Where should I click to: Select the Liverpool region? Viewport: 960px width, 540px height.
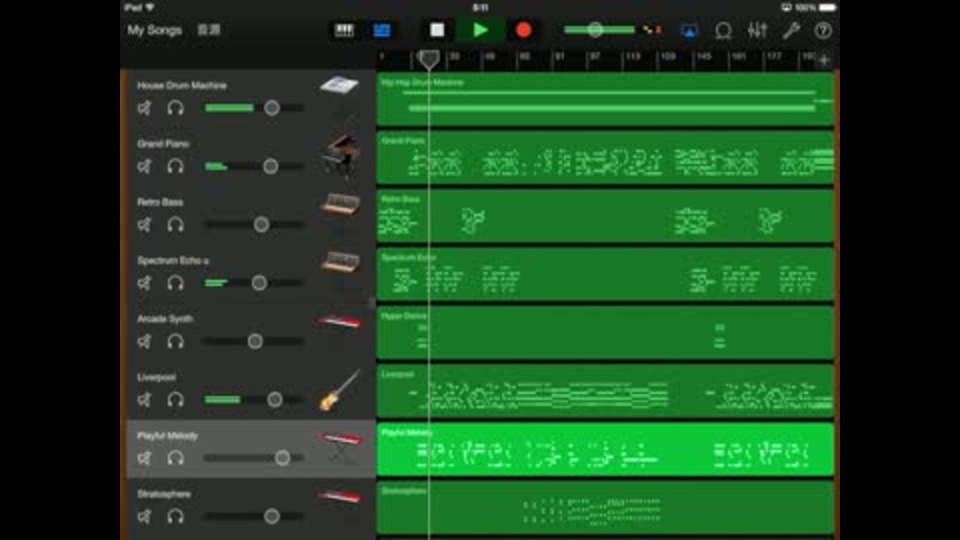pos(606,392)
